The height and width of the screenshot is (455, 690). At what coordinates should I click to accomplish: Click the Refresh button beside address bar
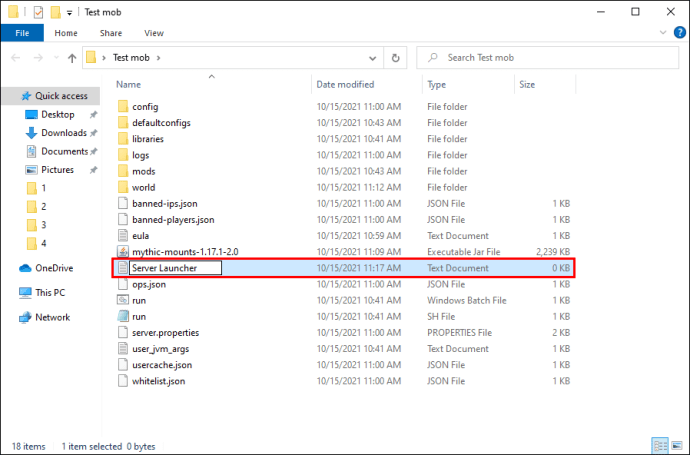[x=395, y=58]
